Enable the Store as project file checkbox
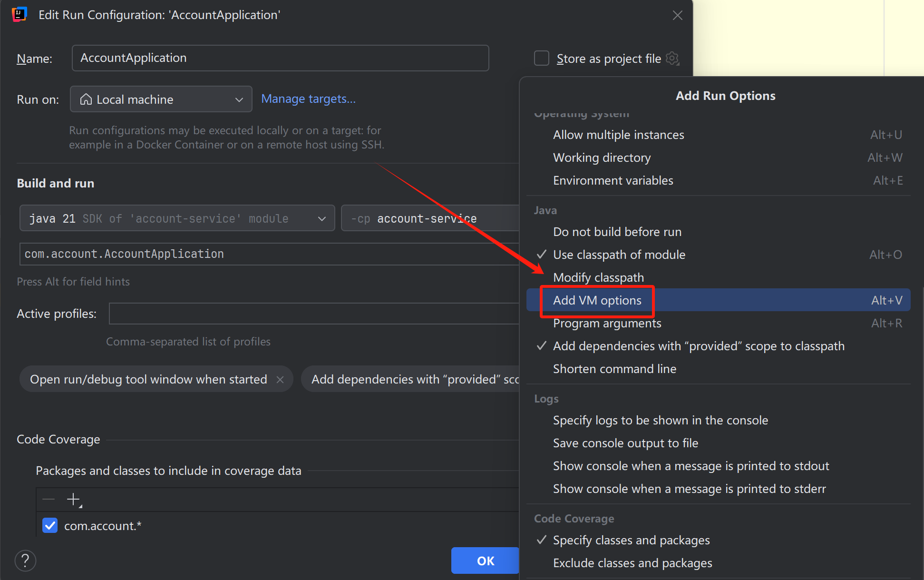 click(542, 58)
